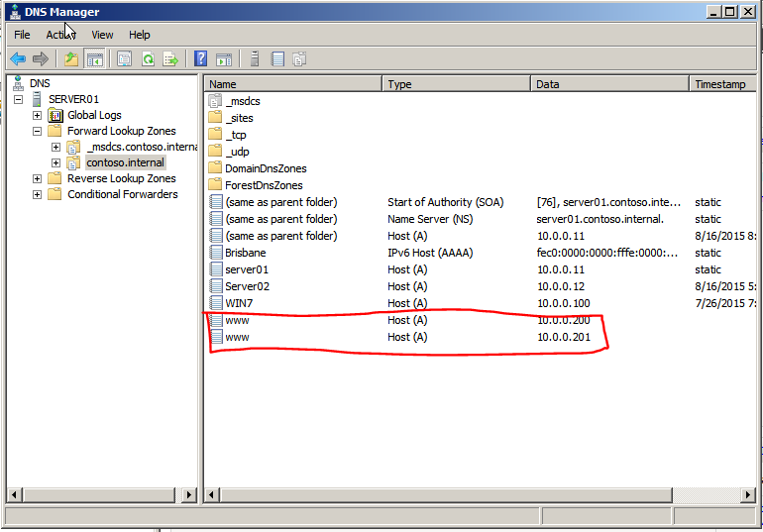Select Global Logs in the tree
Screen dimensions: 763x532
94,115
